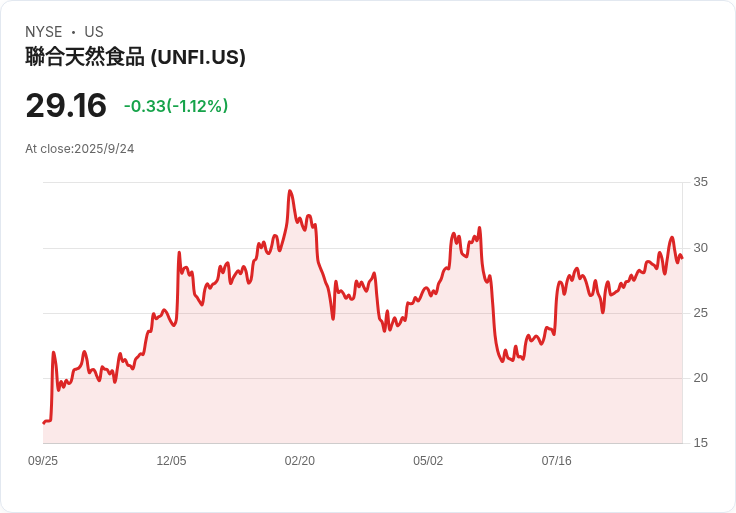Click the 09/25 x-axis date label
The image size is (736, 513).
(43, 460)
